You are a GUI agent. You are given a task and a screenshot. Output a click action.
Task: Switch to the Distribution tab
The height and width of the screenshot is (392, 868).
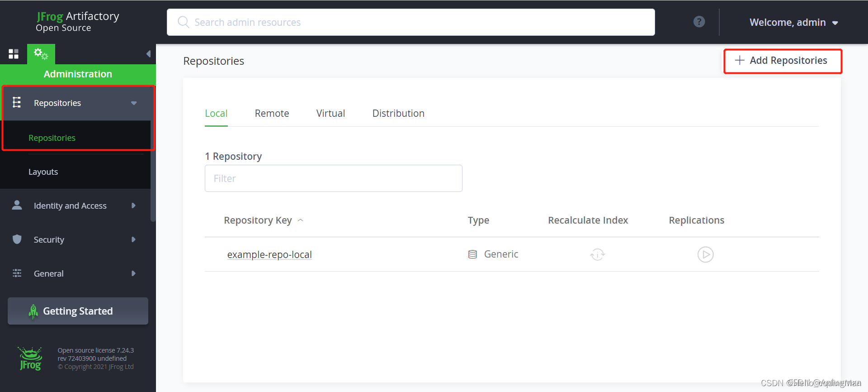point(398,114)
